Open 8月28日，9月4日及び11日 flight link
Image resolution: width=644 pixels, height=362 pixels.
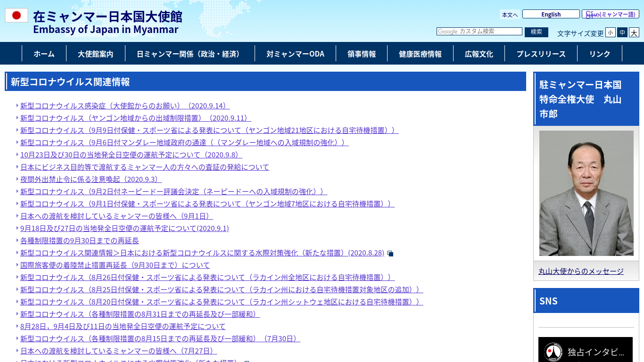coord(123,326)
